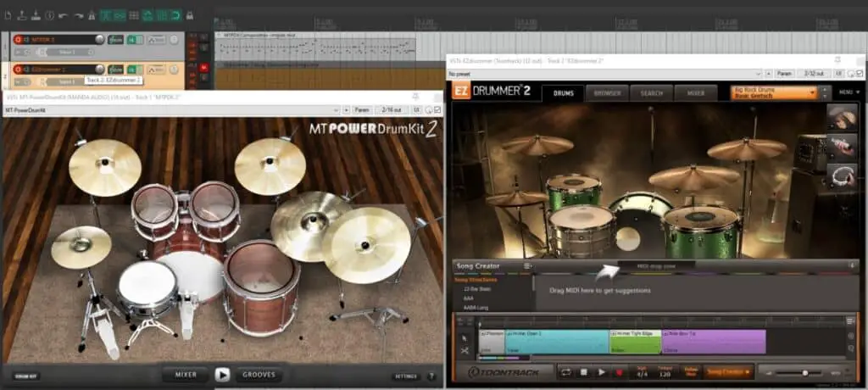Click the Save Project icon in REAPER toolbar
The height and width of the screenshot is (390, 868).
pyautogui.click(x=36, y=15)
